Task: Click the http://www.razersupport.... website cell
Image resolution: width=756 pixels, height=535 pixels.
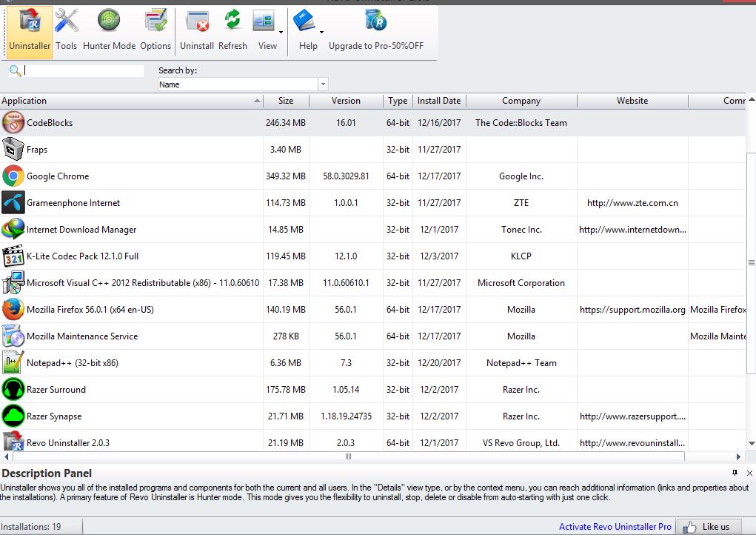Action: click(x=632, y=416)
